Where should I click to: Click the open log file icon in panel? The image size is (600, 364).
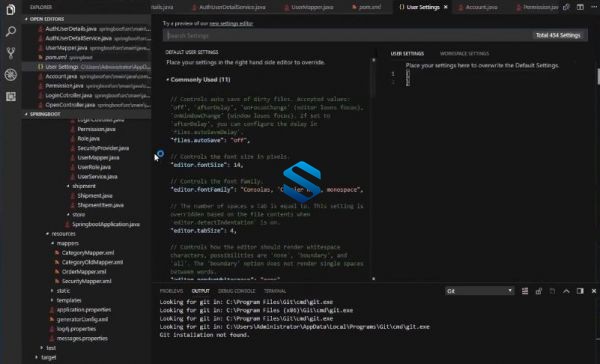(552, 291)
